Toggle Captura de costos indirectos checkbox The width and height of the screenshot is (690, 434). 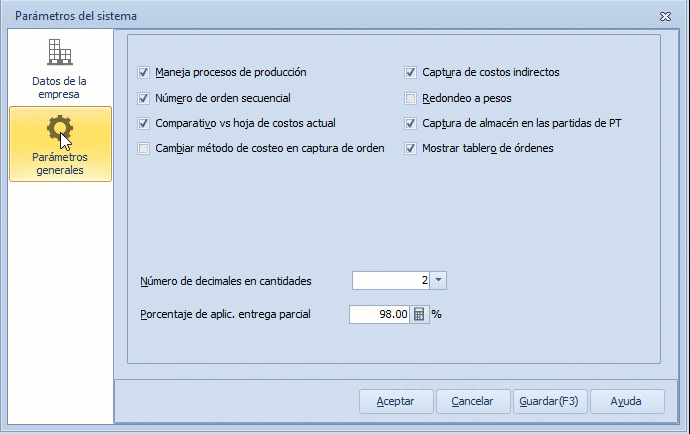(410, 73)
